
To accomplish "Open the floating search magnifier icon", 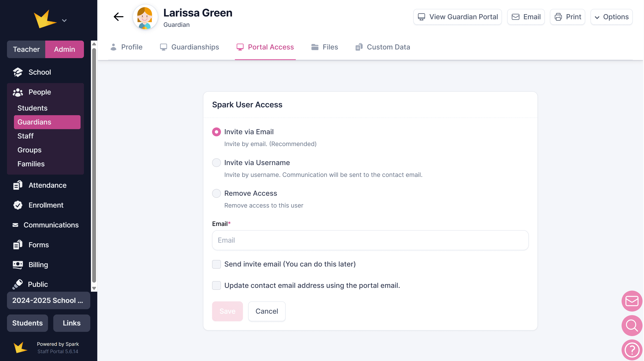I will click(x=632, y=325).
